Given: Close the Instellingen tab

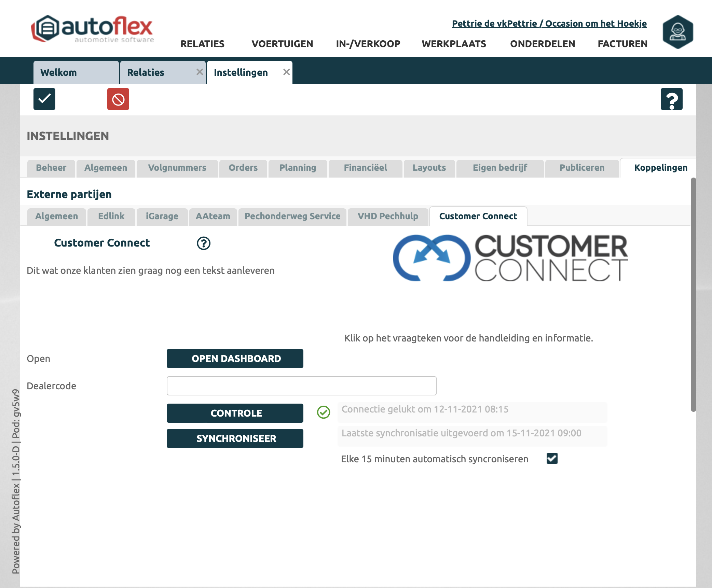Looking at the screenshot, I should point(286,72).
